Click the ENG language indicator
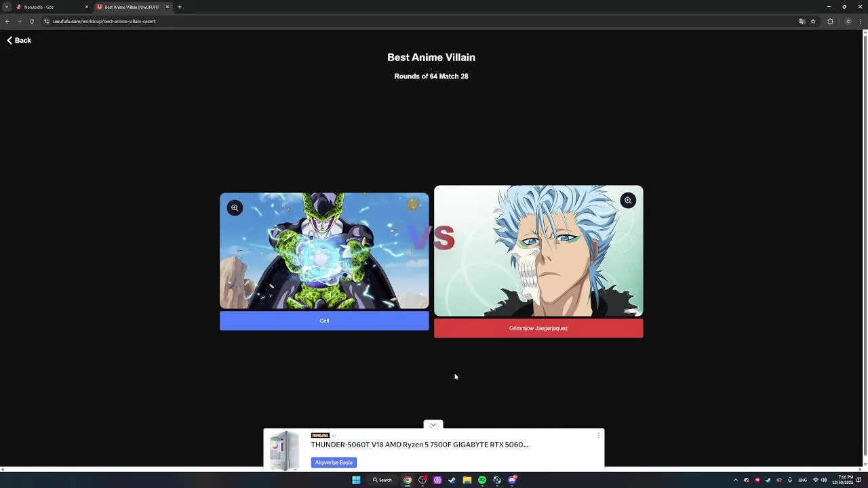 (803, 480)
